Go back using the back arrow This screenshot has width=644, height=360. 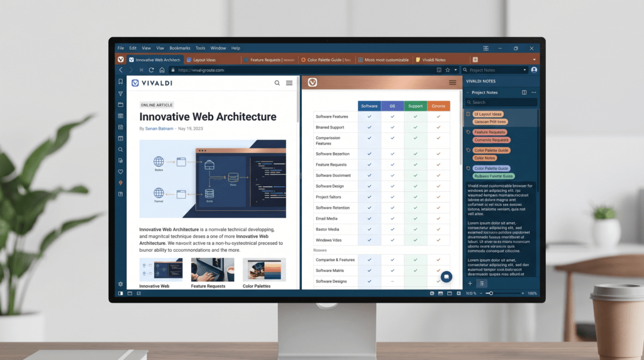[x=121, y=70]
